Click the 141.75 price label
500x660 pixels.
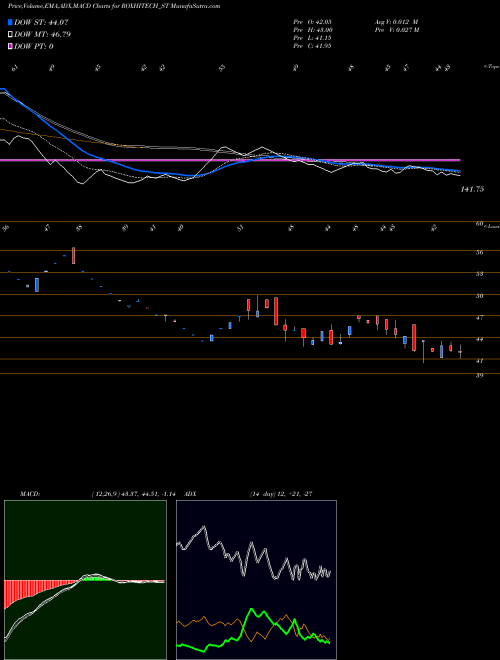tap(472, 189)
